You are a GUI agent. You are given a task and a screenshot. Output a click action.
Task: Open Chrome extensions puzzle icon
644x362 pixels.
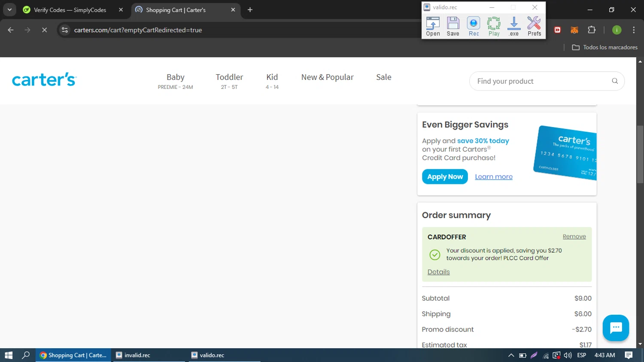[x=592, y=30]
